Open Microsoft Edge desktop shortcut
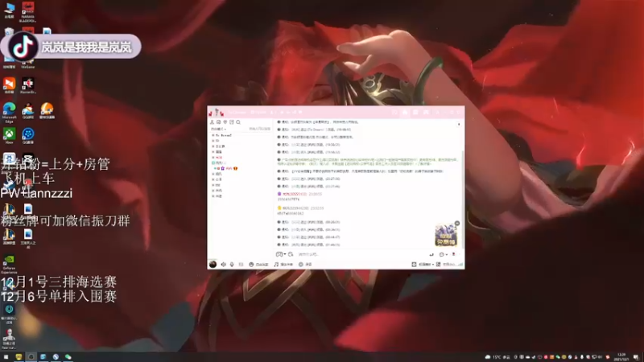Screen dimensions: 644x362 tap(9, 113)
